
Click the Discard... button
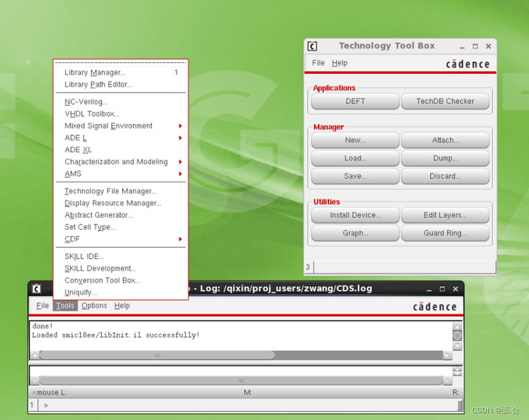[x=445, y=176]
